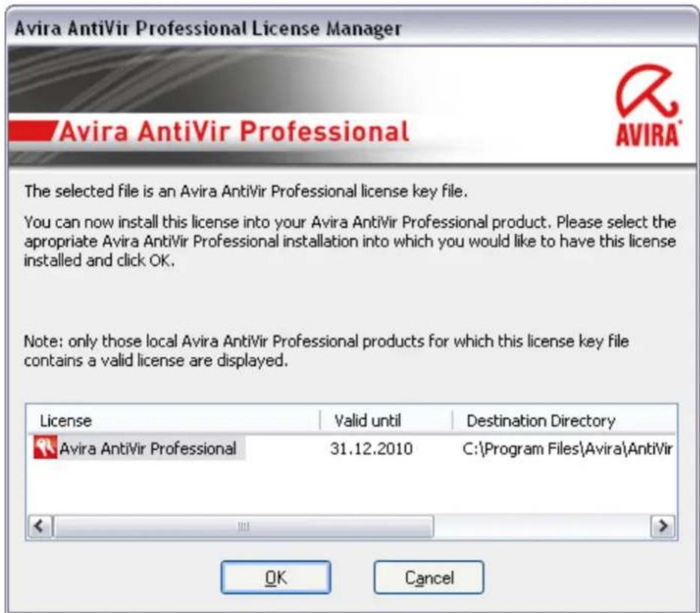Viewport: 700px width, 613px height.
Task: Click the right scroll arrow of the list
Action: coord(663,526)
